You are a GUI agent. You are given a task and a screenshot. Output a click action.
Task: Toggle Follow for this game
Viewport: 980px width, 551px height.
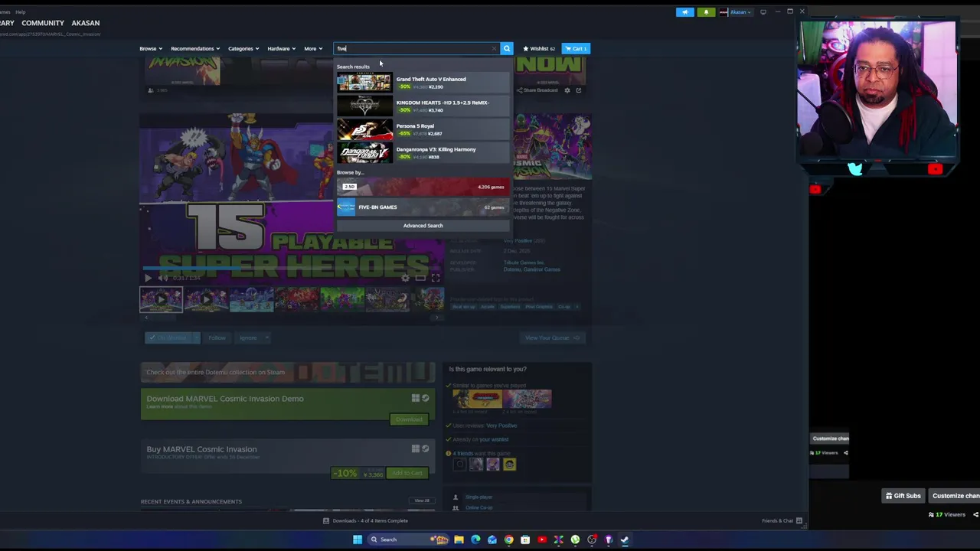(x=217, y=337)
